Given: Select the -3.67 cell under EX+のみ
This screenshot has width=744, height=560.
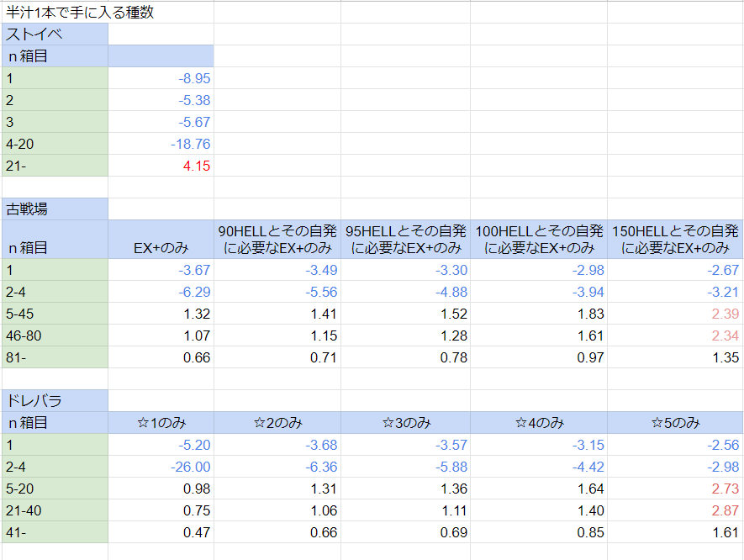Looking at the screenshot, I should click(x=161, y=270).
